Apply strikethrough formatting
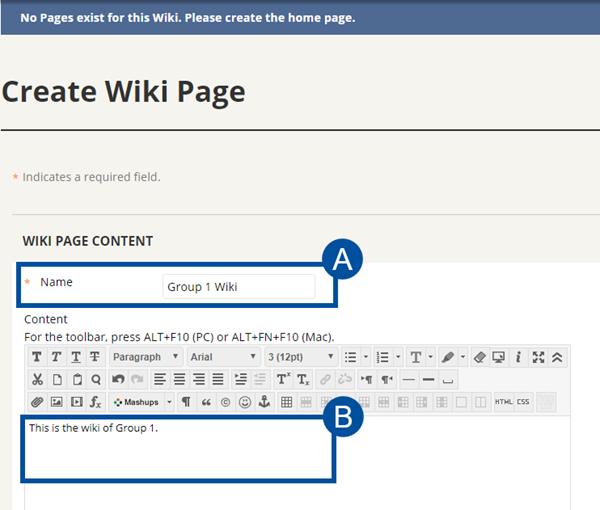 coord(95,357)
